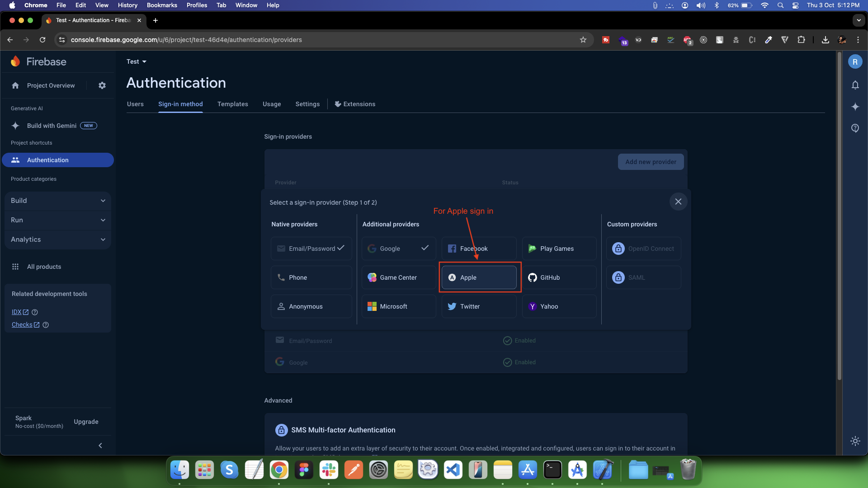Click Checks help question icon
The height and width of the screenshot is (488, 868).
[x=46, y=325]
